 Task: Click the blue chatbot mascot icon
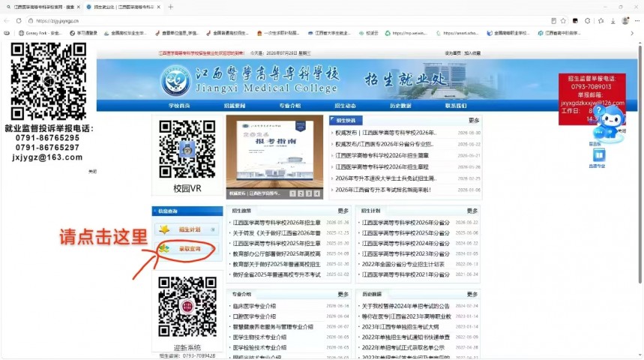pyautogui.click(x=609, y=122)
